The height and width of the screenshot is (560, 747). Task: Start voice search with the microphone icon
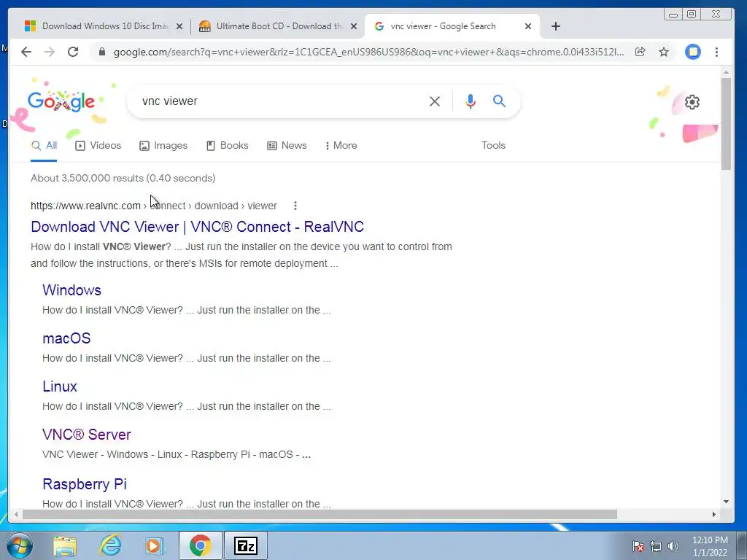(x=471, y=101)
